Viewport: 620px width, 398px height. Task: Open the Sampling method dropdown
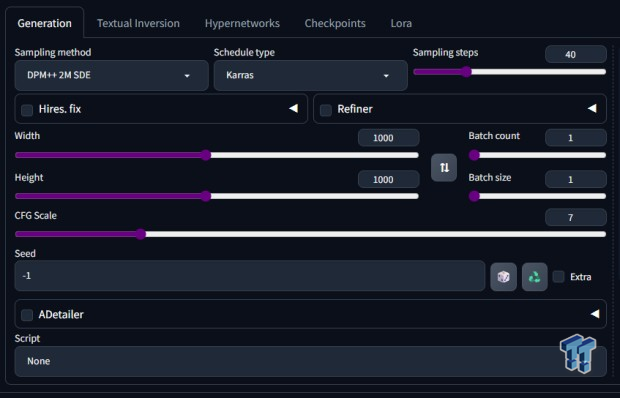112,75
